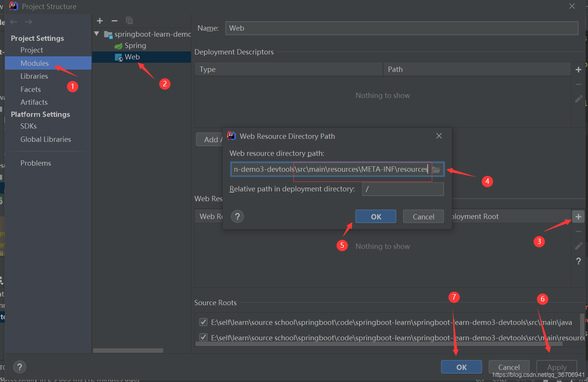Close the Project Structure window
Viewport: 588px width, 382px height.
click(572, 6)
